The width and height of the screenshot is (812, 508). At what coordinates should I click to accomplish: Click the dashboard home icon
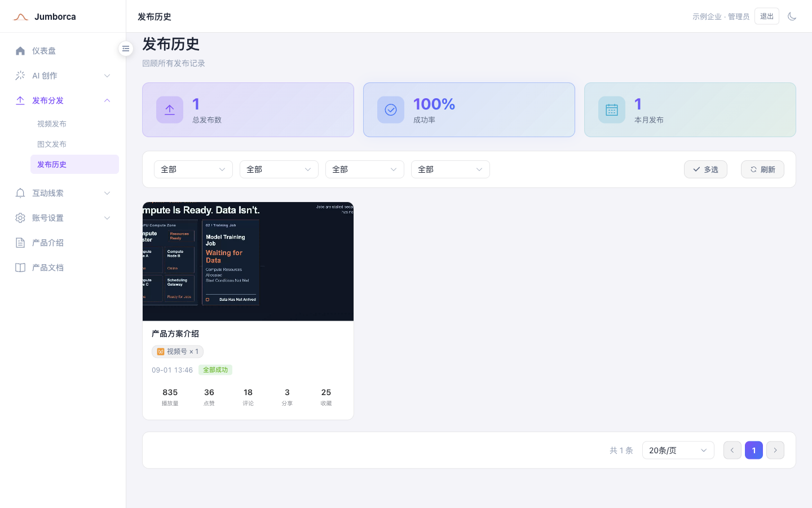point(20,51)
